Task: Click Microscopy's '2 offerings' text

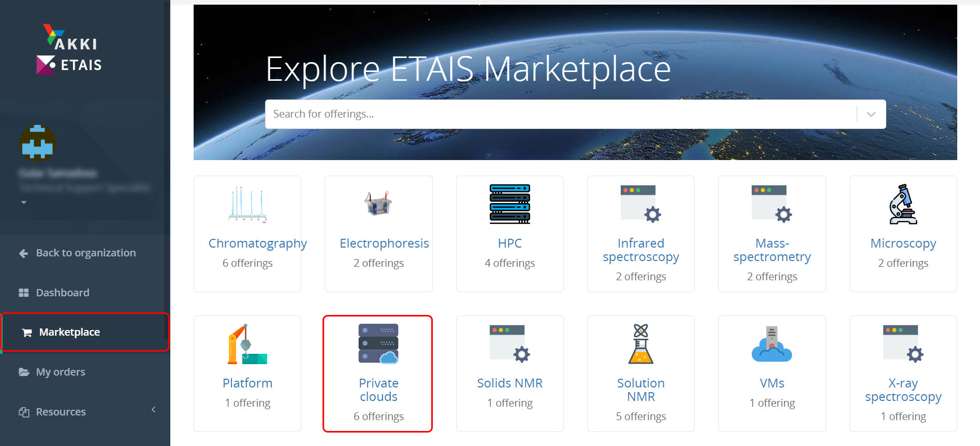Action: [903, 263]
